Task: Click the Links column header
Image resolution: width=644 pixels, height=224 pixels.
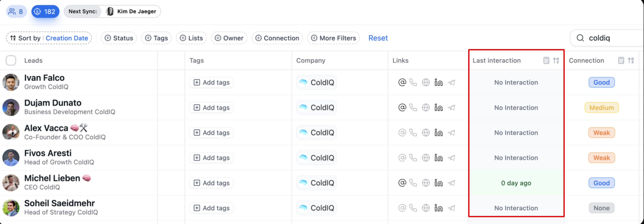Action: 400,60
